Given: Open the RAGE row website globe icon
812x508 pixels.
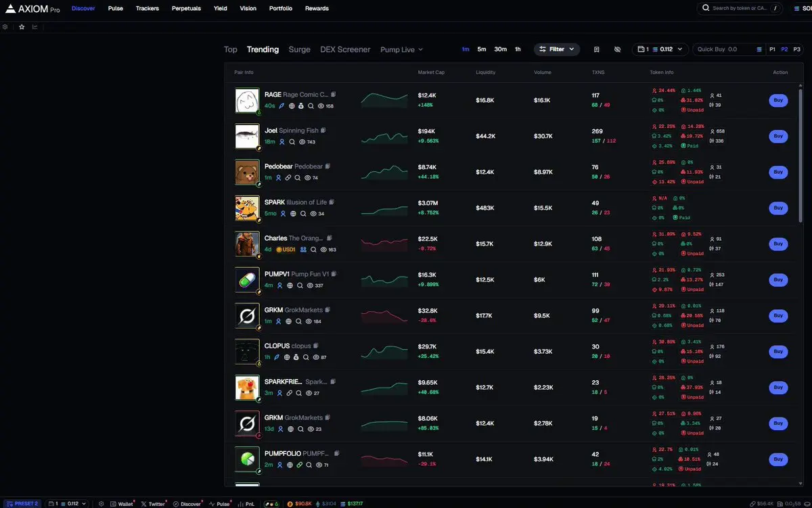Looking at the screenshot, I should [x=292, y=106].
